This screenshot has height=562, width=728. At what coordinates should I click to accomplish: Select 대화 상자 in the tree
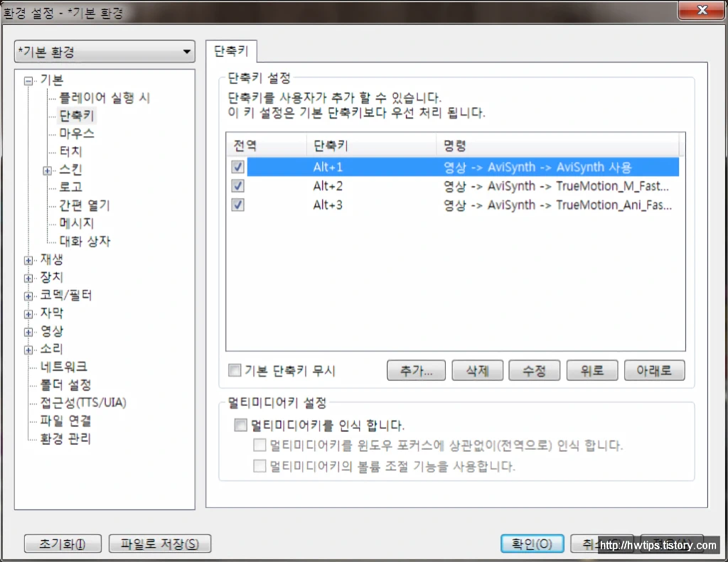[85, 241]
